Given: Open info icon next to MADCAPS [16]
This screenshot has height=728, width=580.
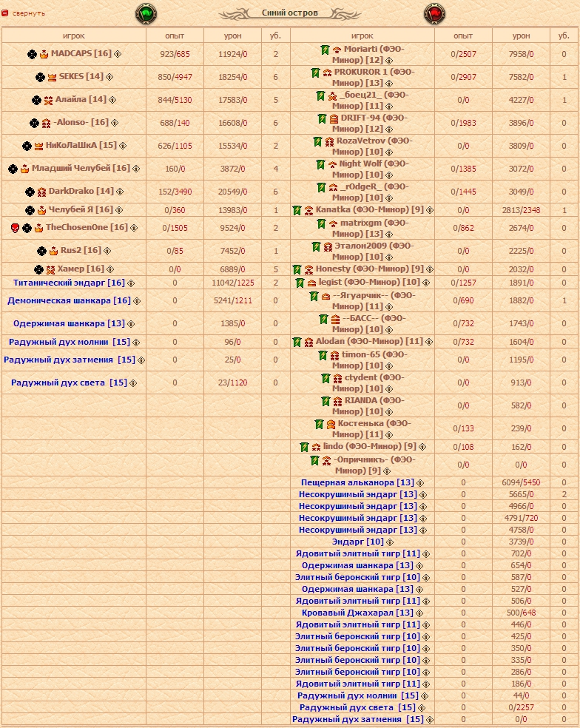Looking at the screenshot, I should click(x=118, y=54).
